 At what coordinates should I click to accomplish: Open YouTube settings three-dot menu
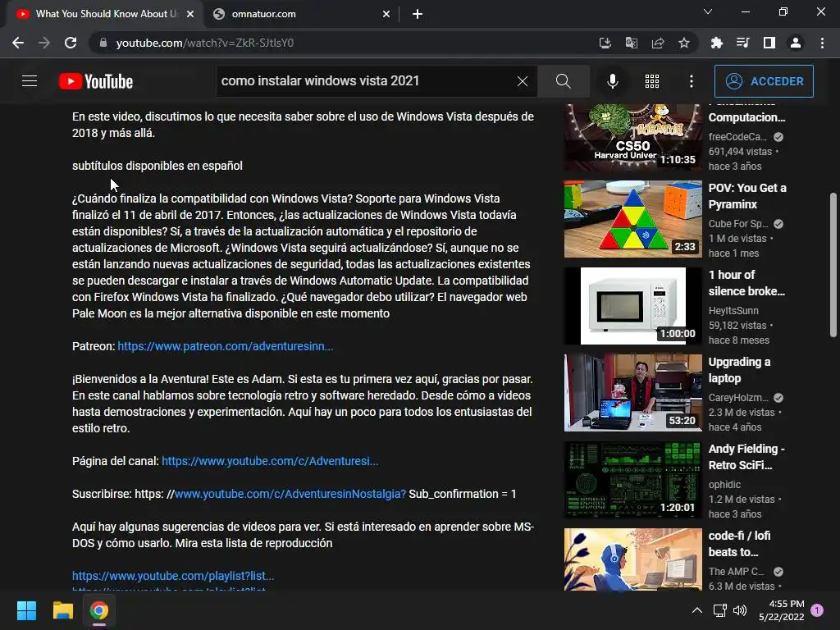click(692, 81)
